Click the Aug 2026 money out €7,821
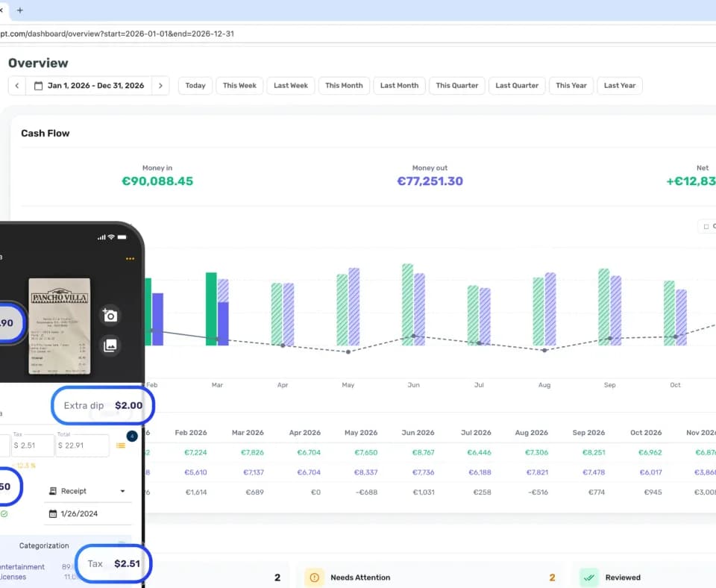The width and height of the screenshot is (716, 588). click(537, 472)
